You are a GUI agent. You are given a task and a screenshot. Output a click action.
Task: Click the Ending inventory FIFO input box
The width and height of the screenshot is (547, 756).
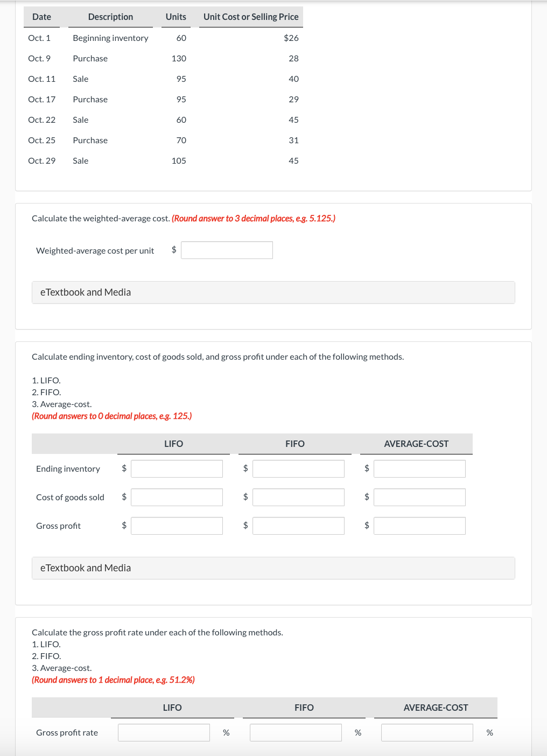pos(298,468)
